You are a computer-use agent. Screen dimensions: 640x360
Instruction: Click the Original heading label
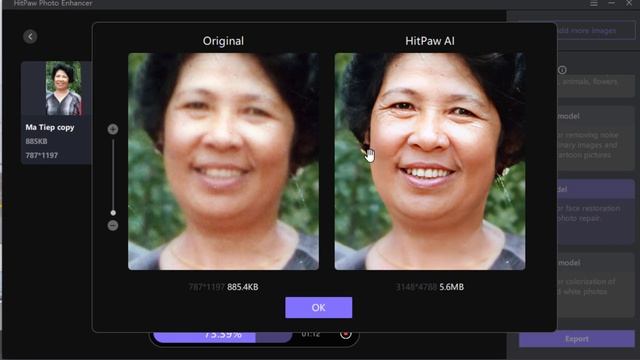click(x=223, y=41)
